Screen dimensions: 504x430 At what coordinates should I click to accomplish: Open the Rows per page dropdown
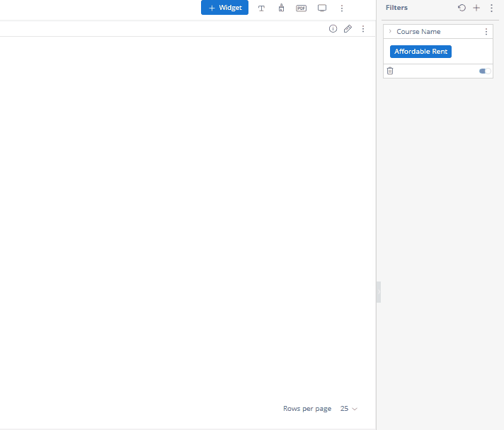pos(349,409)
